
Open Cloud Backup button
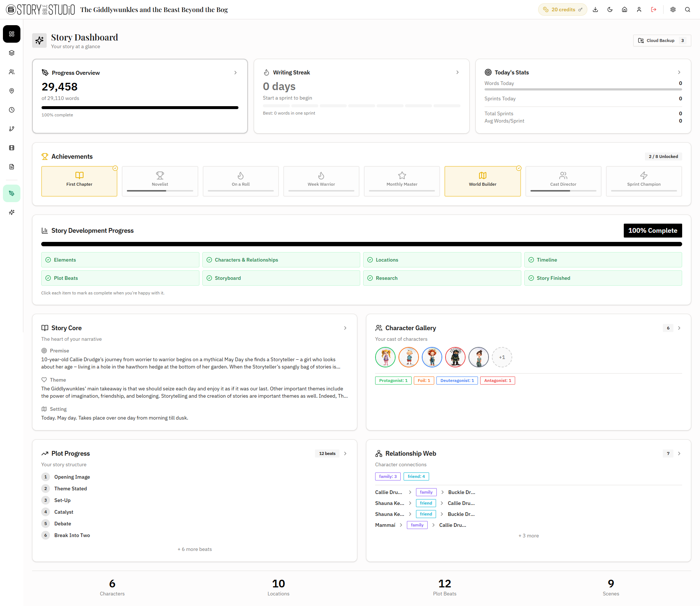[x=662, y=40]
